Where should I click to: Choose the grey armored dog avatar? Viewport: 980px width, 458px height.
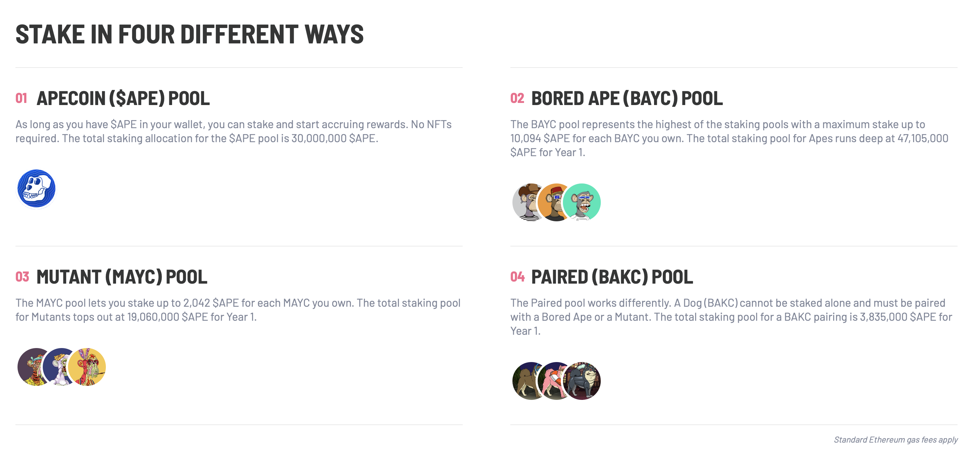pyautogui.click(x=582, y=381)
